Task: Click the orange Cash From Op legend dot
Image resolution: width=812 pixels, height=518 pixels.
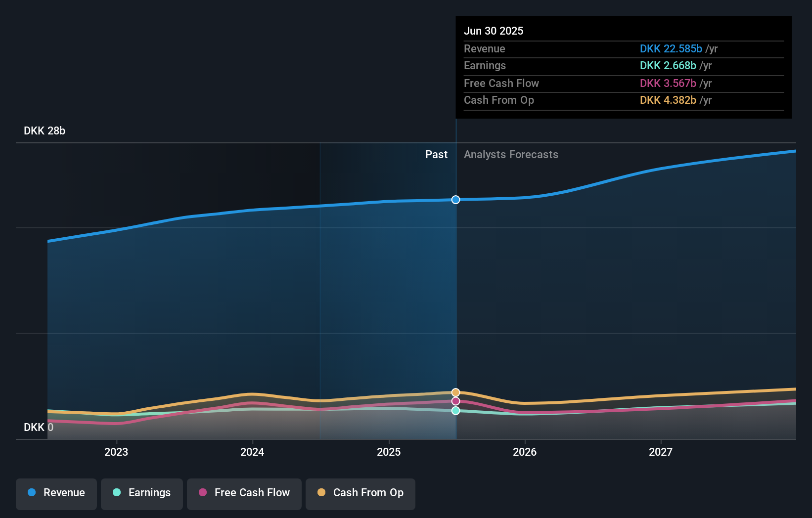Action: point(321,493)
